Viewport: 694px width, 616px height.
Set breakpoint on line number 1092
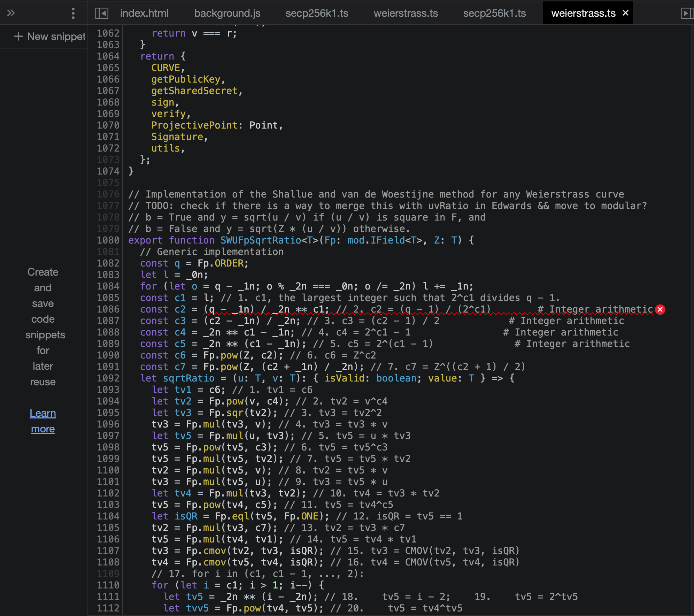108,378
